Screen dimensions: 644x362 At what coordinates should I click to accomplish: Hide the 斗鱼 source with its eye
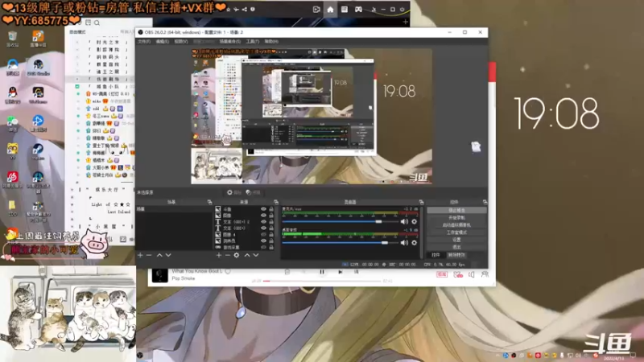[264, 209]
